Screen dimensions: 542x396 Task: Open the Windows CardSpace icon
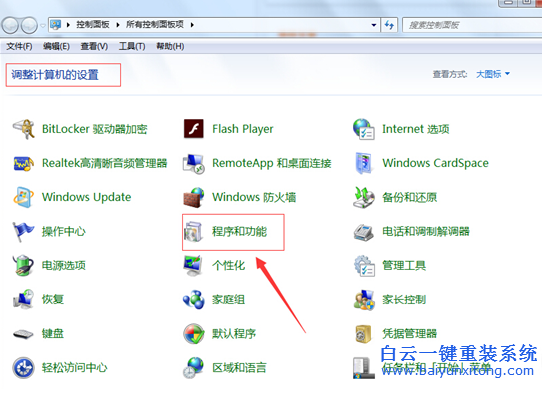[x=364, y=163]
